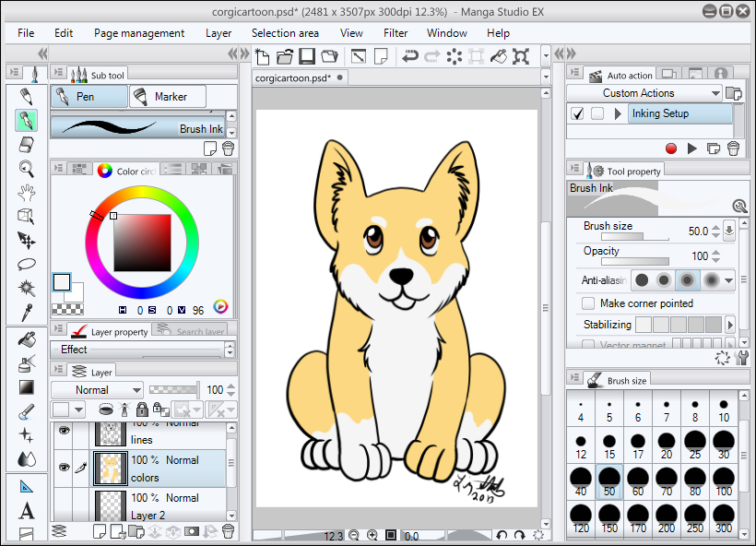Select the weakest anti-aliasing option
756x546 pixels.
coord(642,279)
